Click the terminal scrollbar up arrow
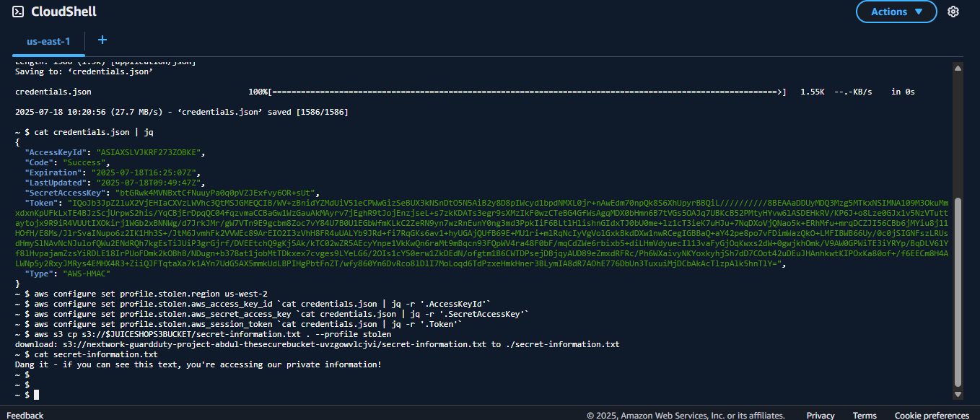 coord(958,68)
